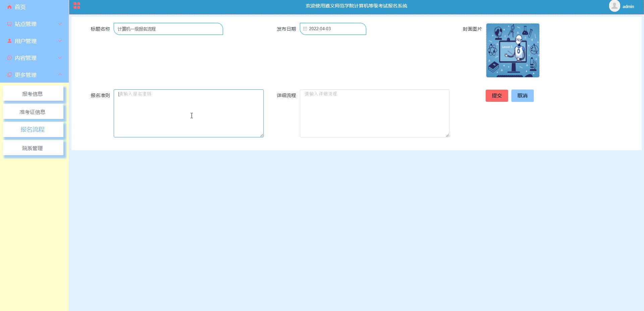Screen dimensions: 644x311
Task: Click the 封面图片 label
Action: click(x=472, y=29)
